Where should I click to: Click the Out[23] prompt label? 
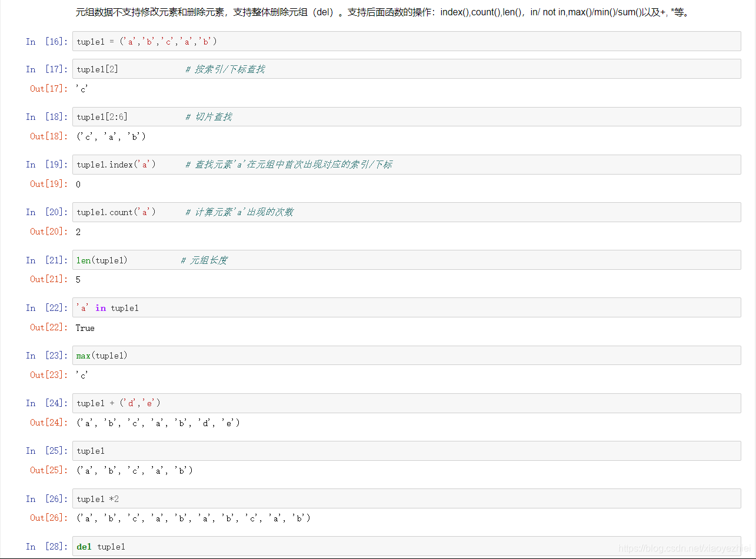[49, 374]
